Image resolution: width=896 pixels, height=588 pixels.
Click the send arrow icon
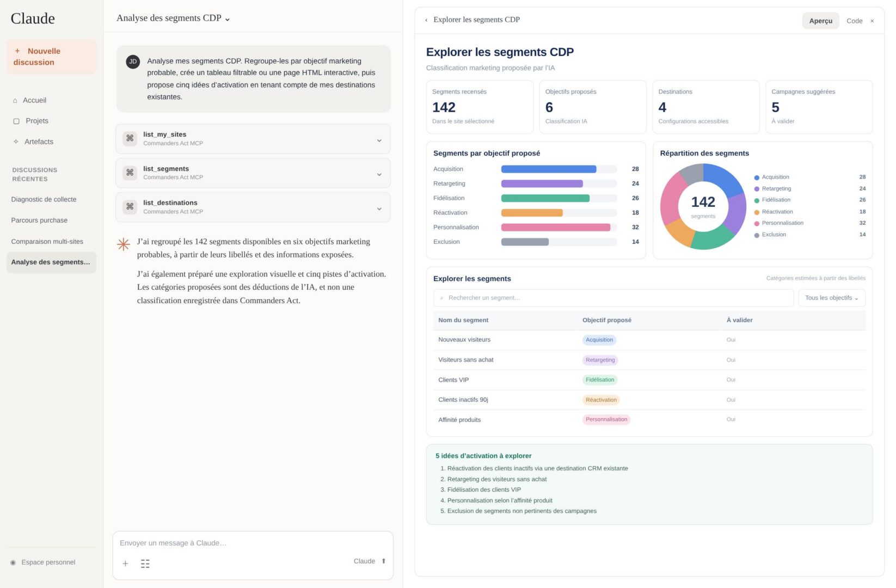384,561
